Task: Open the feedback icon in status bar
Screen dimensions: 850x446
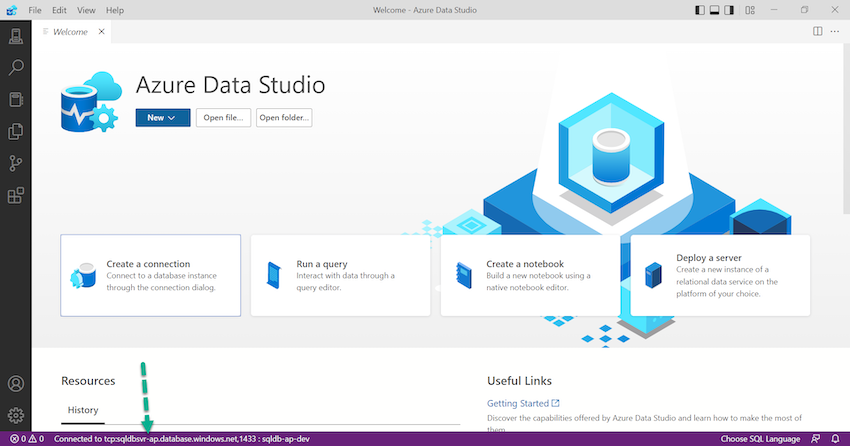Action: click(x=815, y=439)
